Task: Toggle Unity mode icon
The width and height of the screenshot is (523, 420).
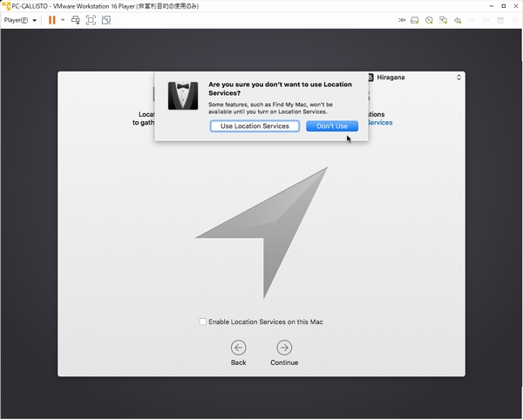Action: tap(106, 20)
